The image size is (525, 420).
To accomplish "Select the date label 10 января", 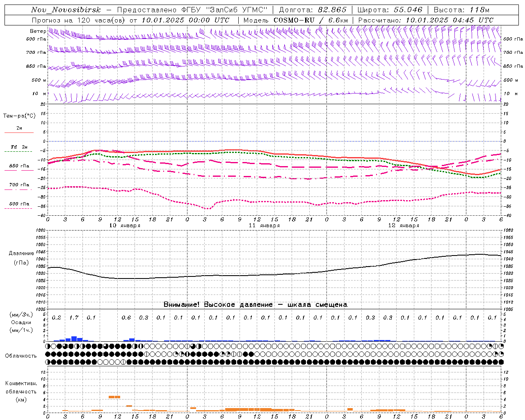I will tap(125, 226).
